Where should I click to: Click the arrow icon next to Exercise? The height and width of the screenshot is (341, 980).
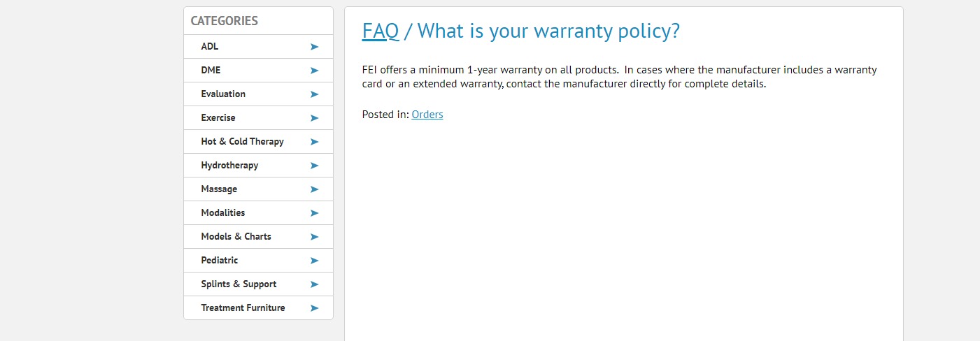314,118
